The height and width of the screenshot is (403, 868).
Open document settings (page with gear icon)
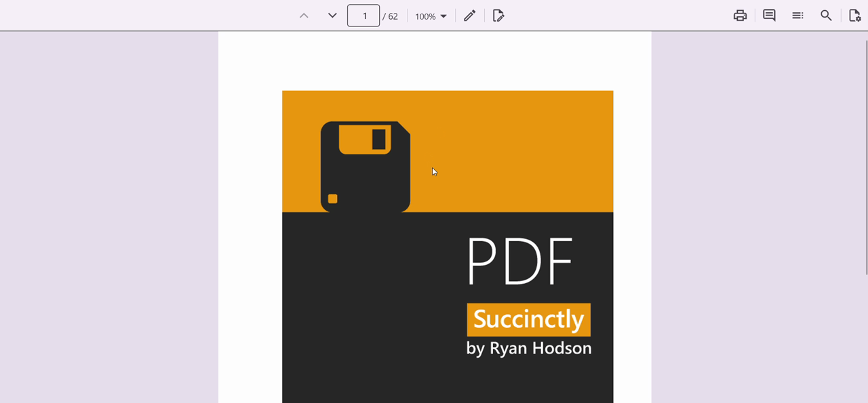(854, 16)
